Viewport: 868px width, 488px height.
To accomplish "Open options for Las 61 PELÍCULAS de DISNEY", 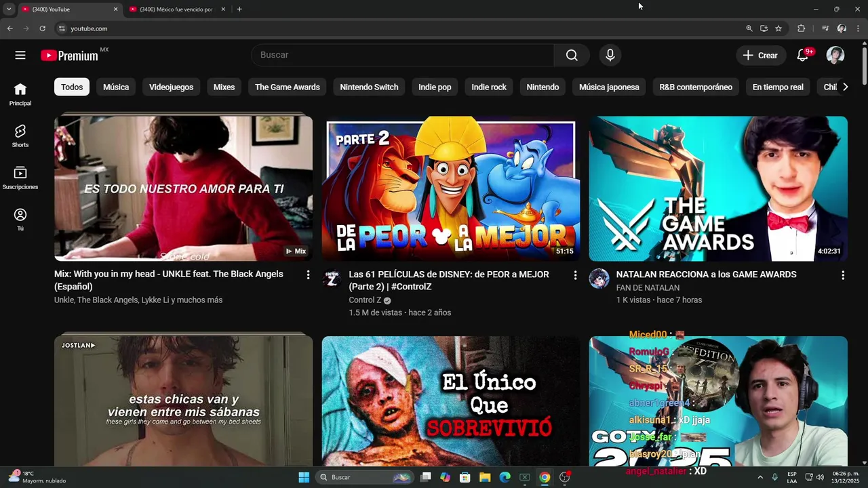I will 575,275.
